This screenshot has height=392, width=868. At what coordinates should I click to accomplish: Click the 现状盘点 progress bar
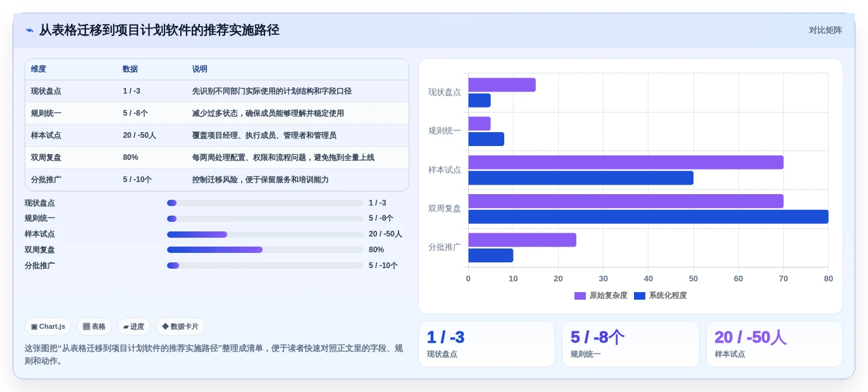tap(265, 203)
